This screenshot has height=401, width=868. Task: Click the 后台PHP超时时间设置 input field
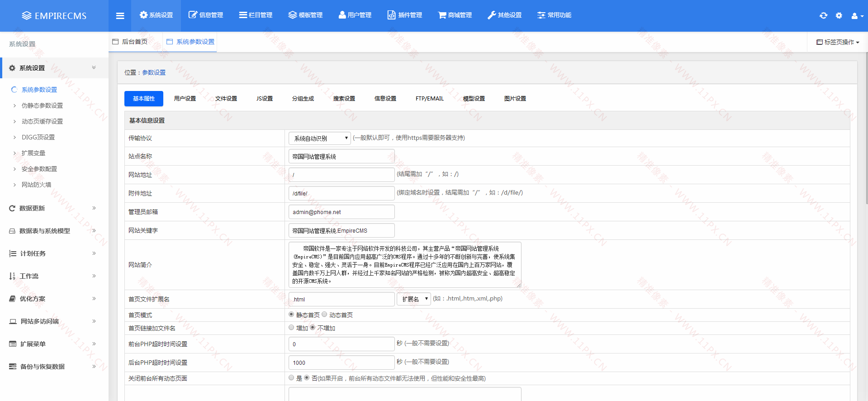(x=342, y=363)
